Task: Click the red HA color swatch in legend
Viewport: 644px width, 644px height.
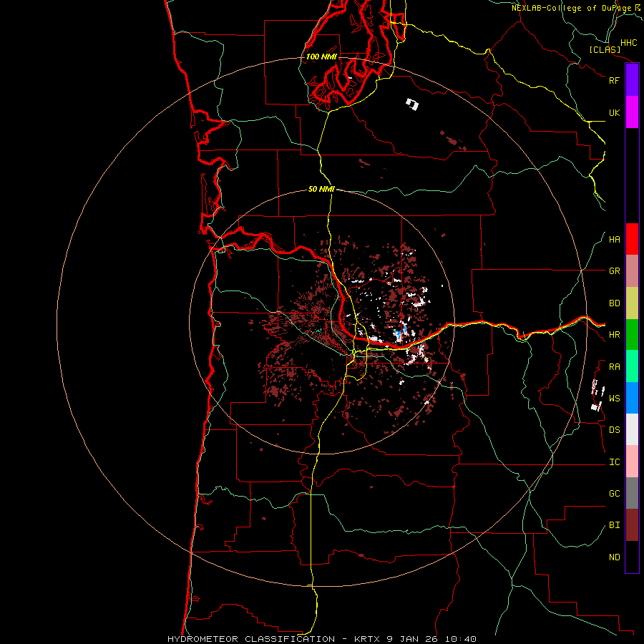Action: coord(632,239)
